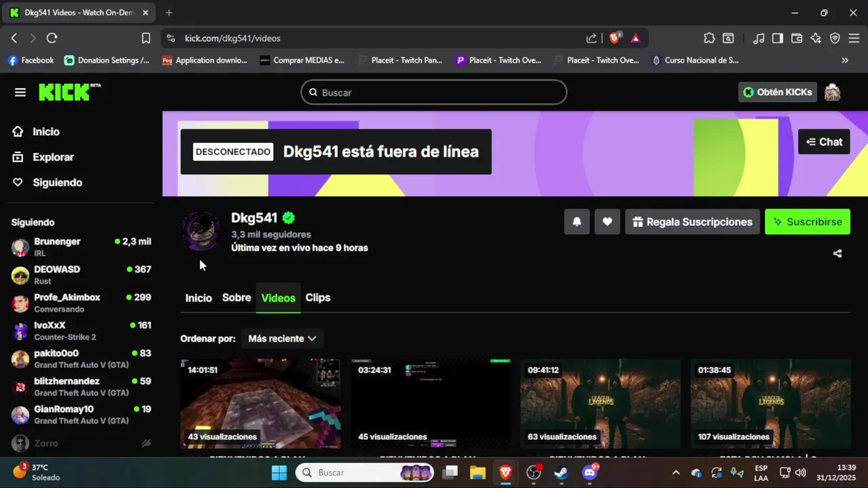Open a new browser tab

[x=169, y=12]
